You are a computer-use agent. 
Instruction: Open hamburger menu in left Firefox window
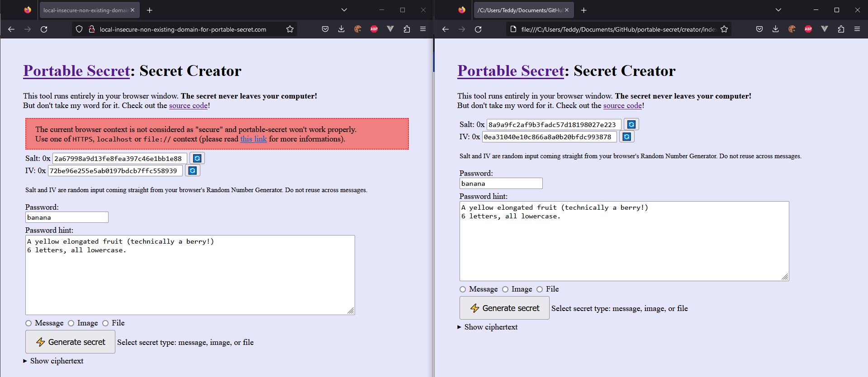[423, 29]
